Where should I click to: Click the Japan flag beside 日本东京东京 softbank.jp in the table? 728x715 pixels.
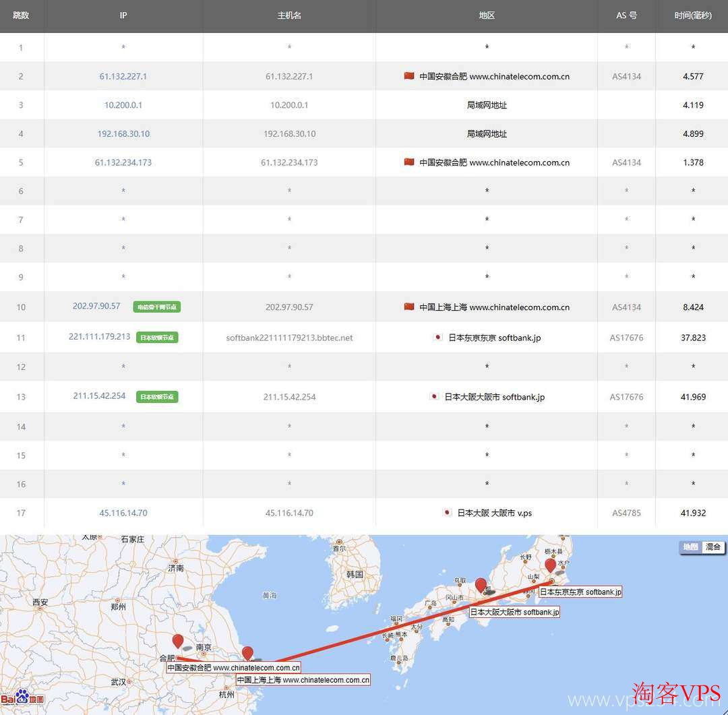tap(437, 338)
